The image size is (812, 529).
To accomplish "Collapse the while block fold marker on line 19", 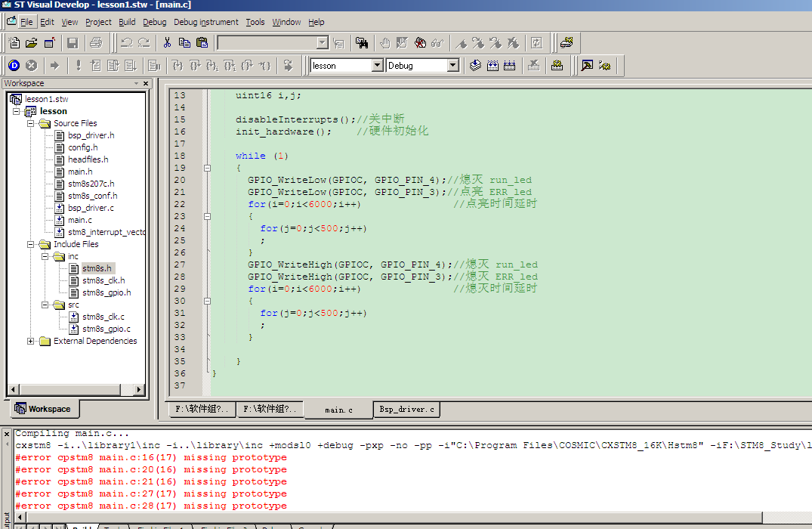I will pos(207,168).
